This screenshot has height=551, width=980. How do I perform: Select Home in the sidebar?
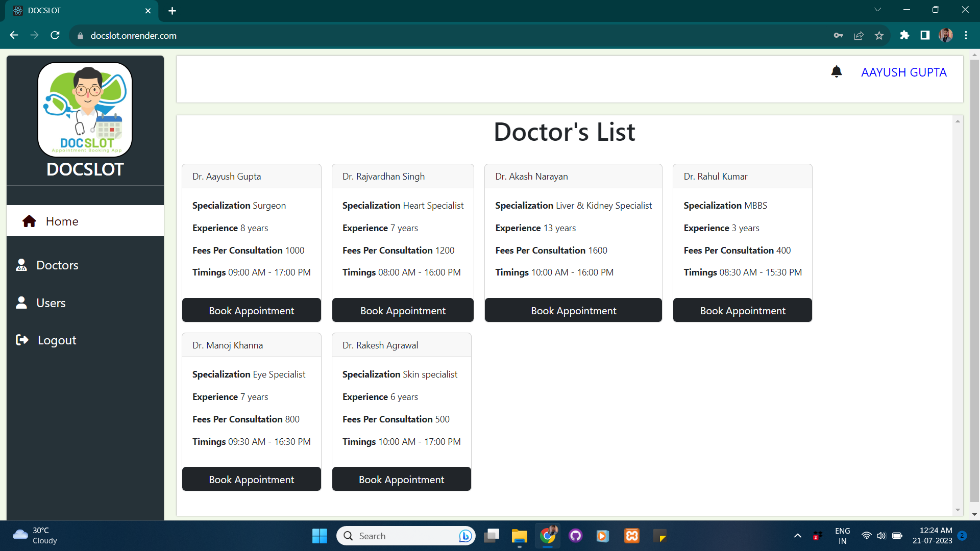(61, 221)
